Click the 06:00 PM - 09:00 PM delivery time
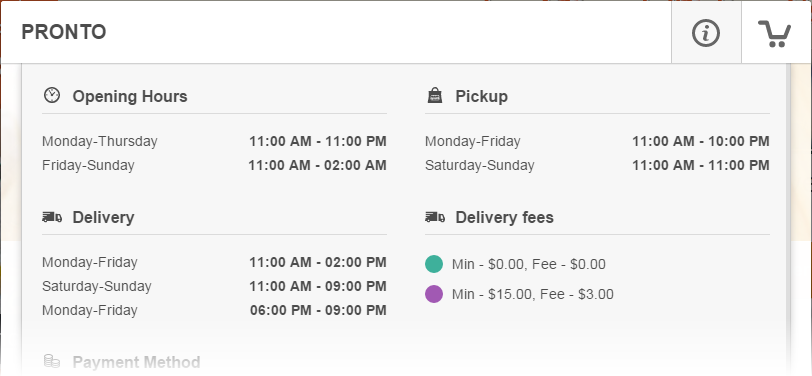 [318, 310]
